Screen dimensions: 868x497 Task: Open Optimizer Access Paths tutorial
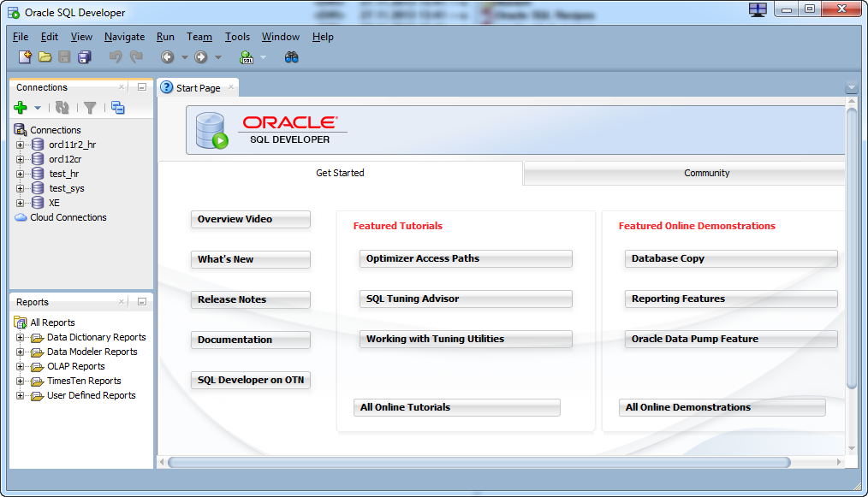click(x=466, y=258)
